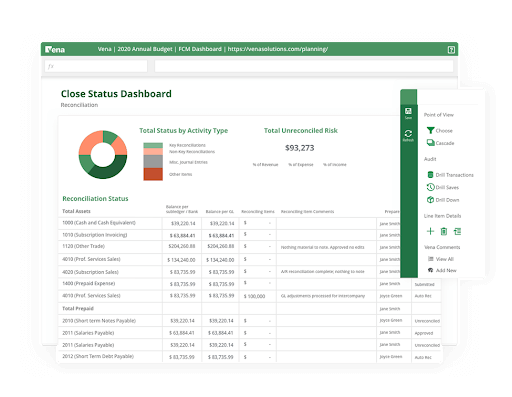
Task: Click the Close Status Dashboard title
Action: point(116,94)
